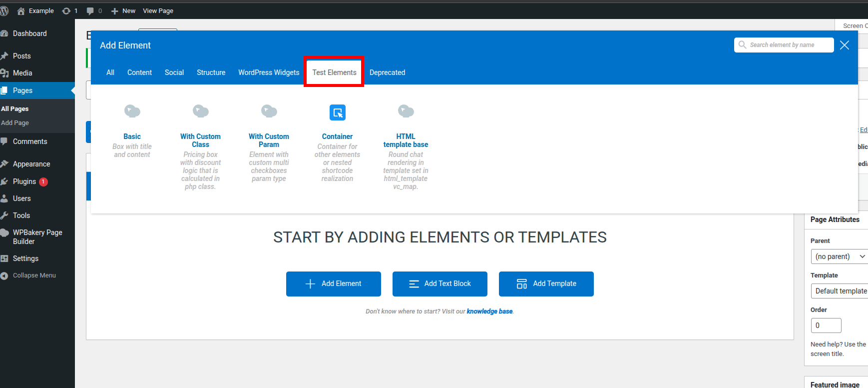Expand the Parent page dropdown
The width and height of the screenshot is (868, 388).
(840, 256)
